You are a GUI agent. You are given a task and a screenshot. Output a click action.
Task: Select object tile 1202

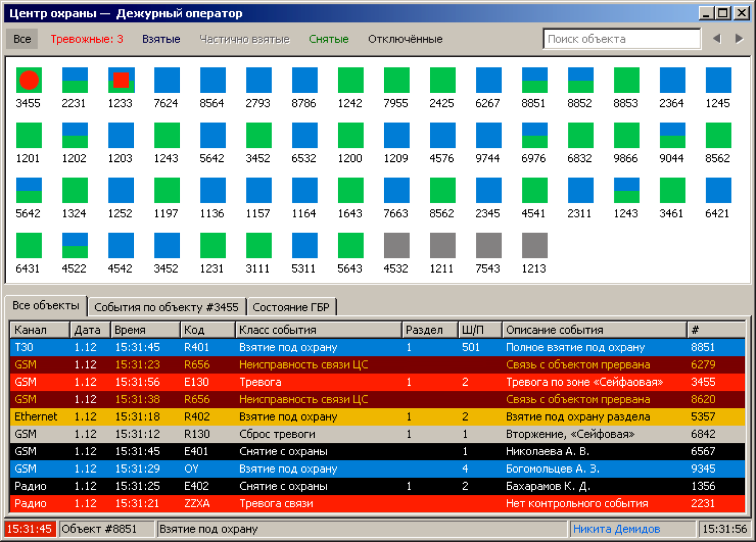point(74,135)
